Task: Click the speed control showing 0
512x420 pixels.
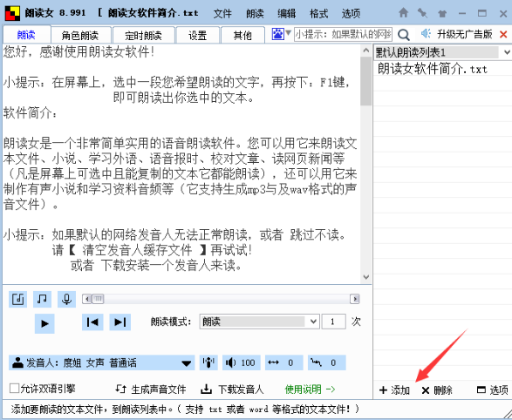Action: click(284, 362)
